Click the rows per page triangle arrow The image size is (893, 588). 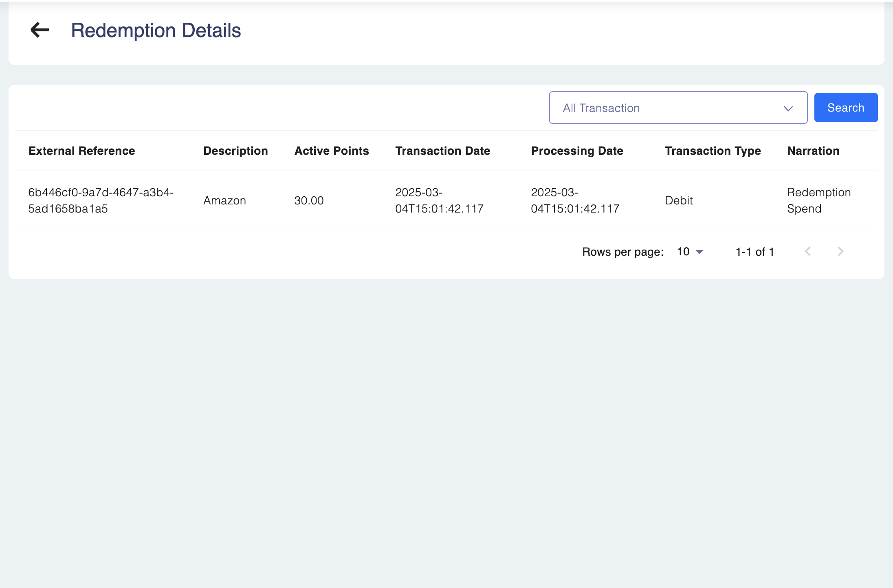click(x=699, y=252)
